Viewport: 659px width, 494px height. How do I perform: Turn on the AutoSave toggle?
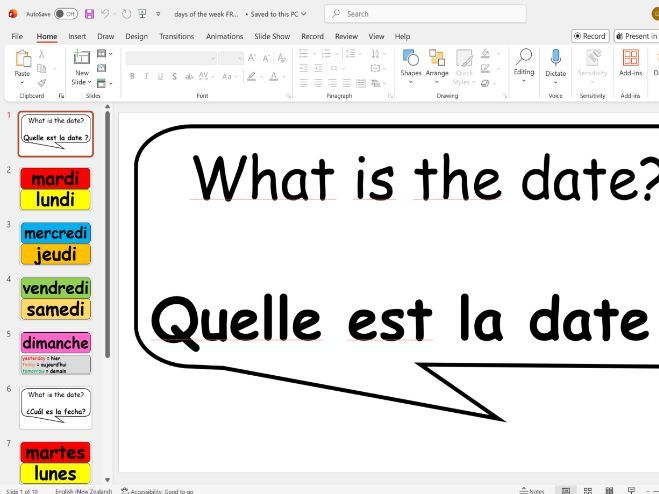(66, 14)
